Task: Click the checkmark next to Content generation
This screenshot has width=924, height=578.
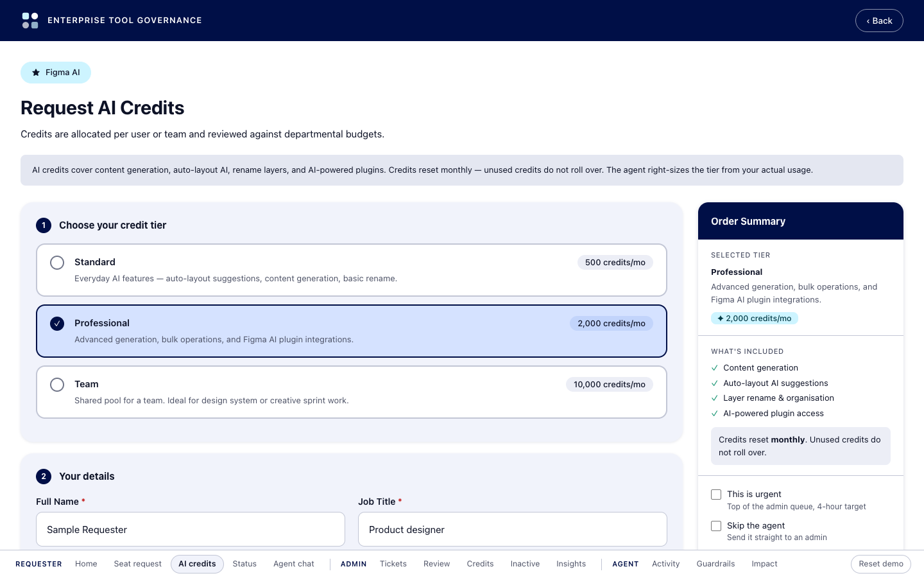Action: [715, 368]
